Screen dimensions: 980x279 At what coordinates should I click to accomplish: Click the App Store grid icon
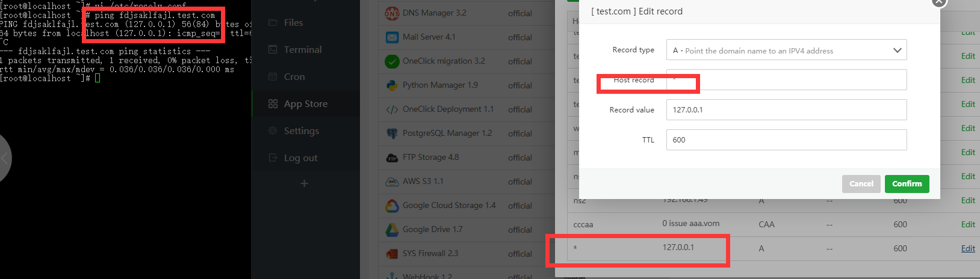click(x=273, y=104)
